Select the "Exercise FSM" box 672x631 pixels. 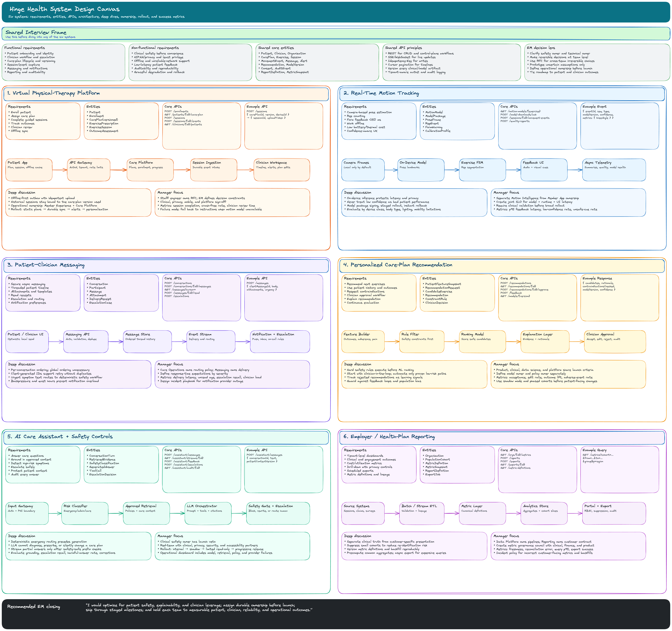[x=482, y=170]
